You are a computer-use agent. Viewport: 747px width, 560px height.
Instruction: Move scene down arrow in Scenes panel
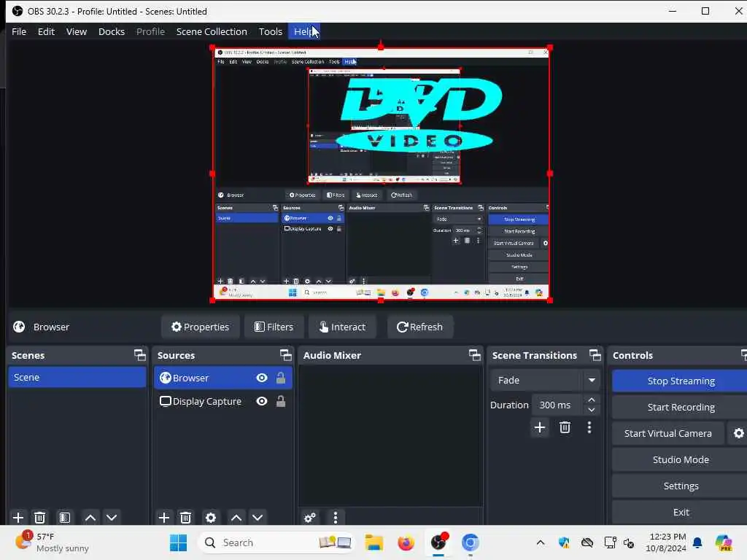tap(112, 518)
